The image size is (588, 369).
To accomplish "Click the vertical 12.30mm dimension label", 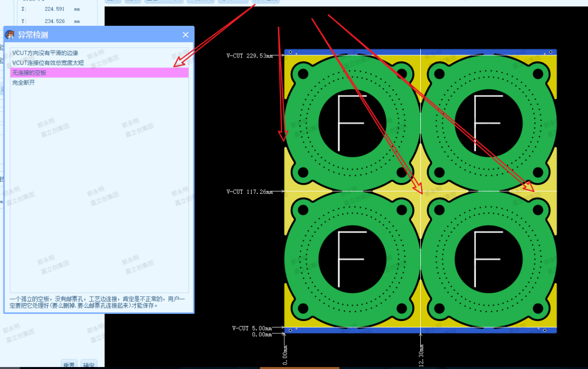I will coord(421,355).
